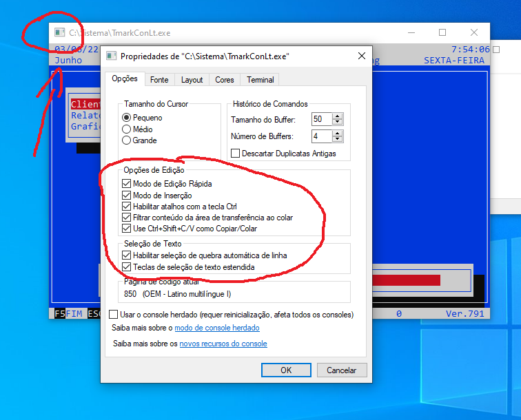Disable Modo de Inserção checkbox
Image resolution: width=521 pixels, height=420 pixels.
tap(126, 196)
